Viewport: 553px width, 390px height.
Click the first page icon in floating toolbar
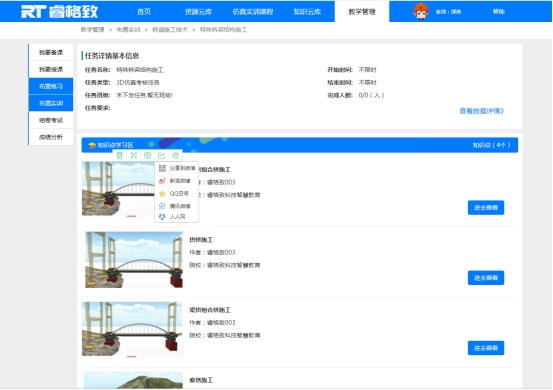tap(120, 156)
